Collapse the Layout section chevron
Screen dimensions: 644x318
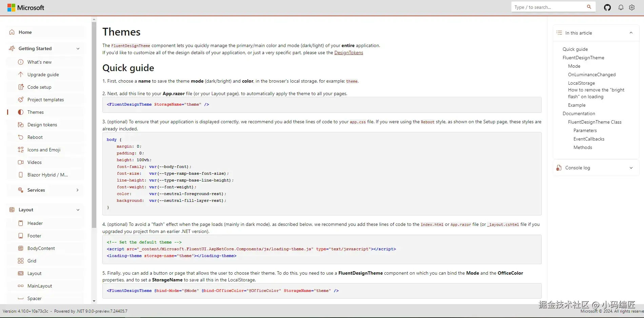pos(78,210)
